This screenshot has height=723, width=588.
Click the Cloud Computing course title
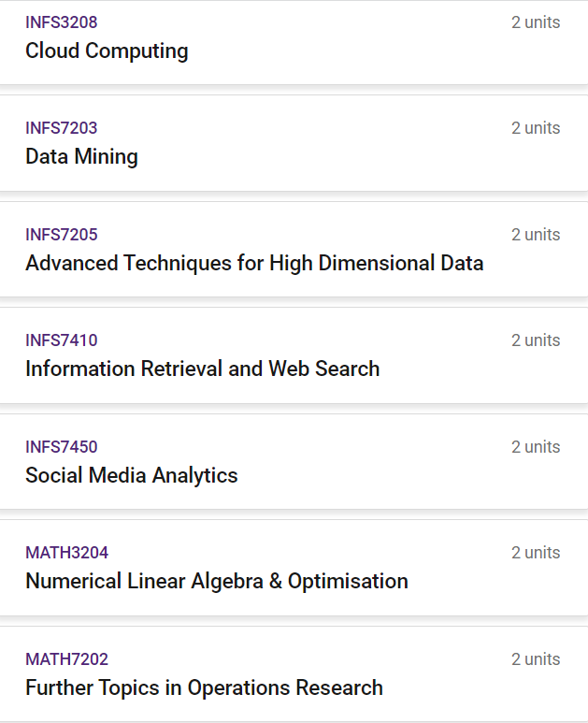pyautogui.click(x=107, y=51)
